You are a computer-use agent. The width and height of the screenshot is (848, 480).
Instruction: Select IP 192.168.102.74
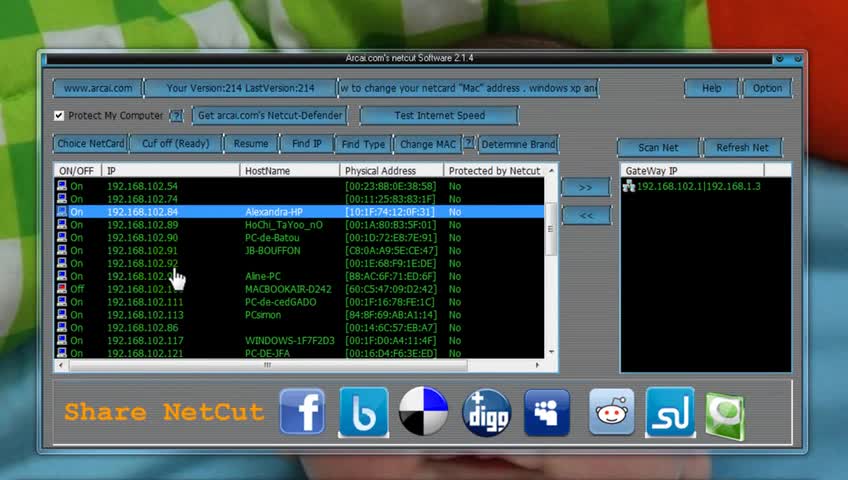[142, 198]
